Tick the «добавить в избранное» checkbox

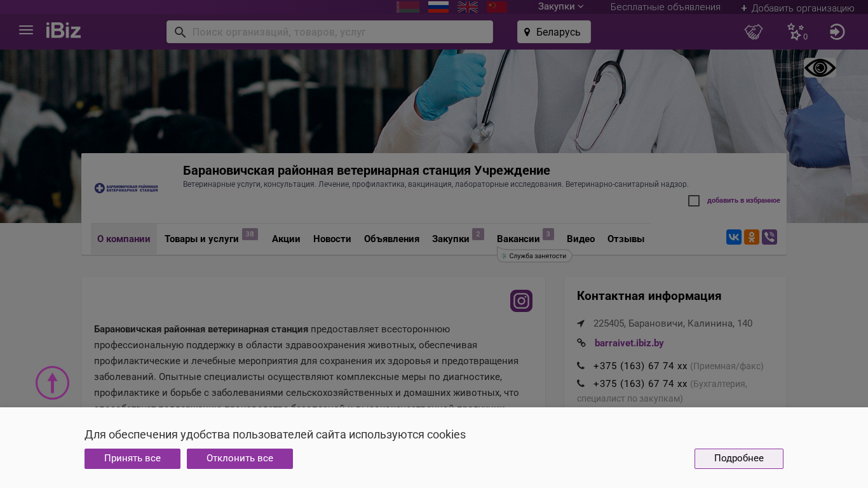point(694,201)
